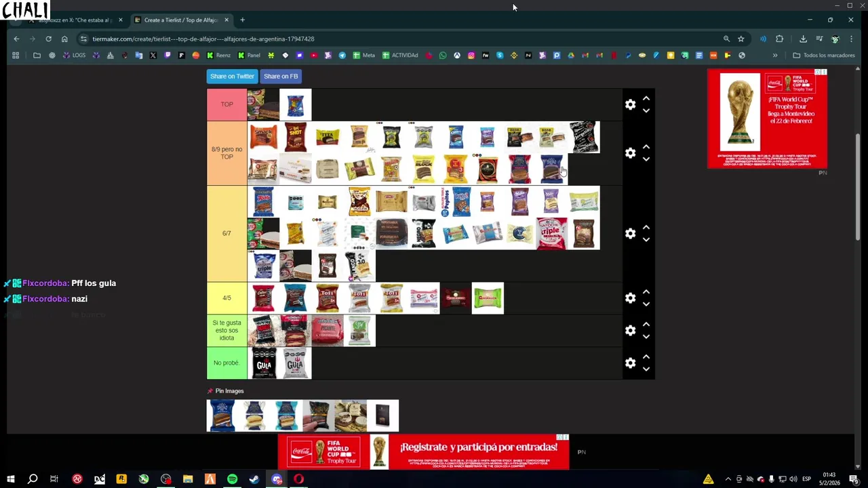The height and width of the screenshot is (488, 868).
Task: Open the LOGS bookmark
Action: click(74, 55)
